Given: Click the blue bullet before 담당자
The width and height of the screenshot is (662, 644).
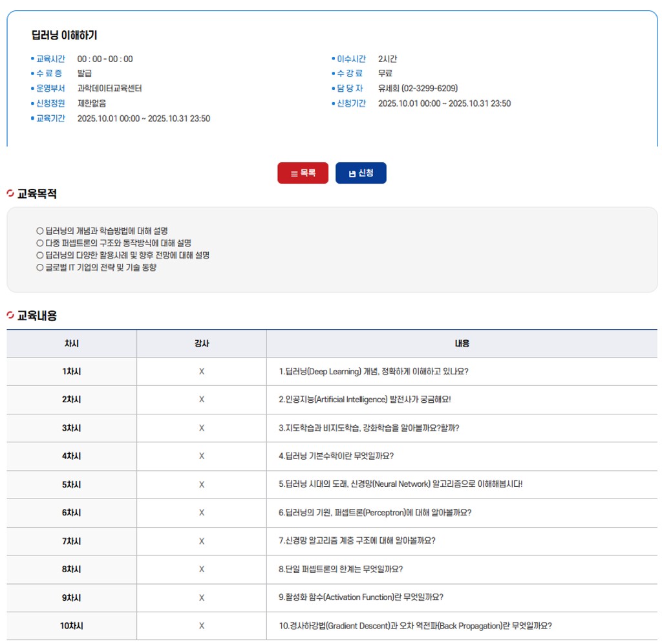Looking at the screenshot, I should point(333,89).
